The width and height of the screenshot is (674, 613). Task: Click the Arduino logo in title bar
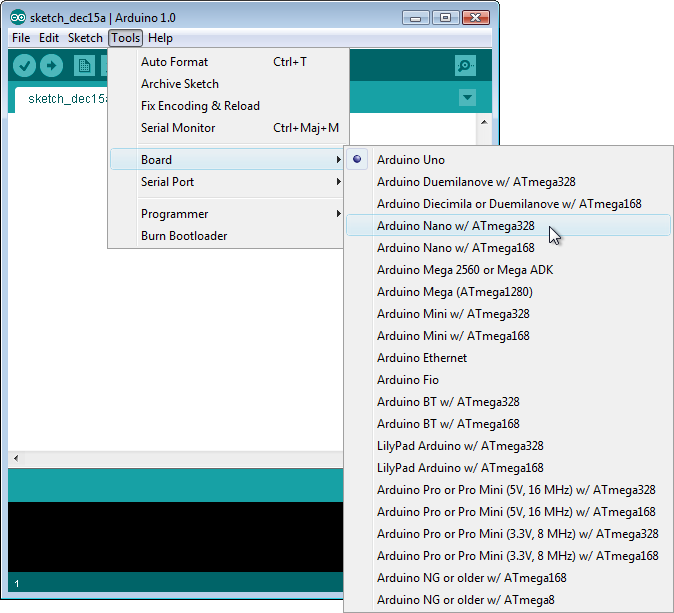(x=18, y=18)
